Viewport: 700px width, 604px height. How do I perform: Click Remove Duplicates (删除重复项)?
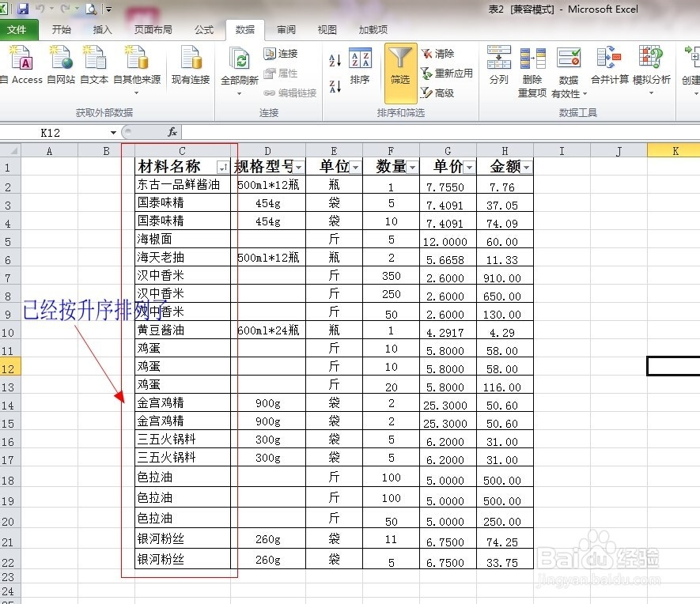pyautogui.click(x=532, y=71)
